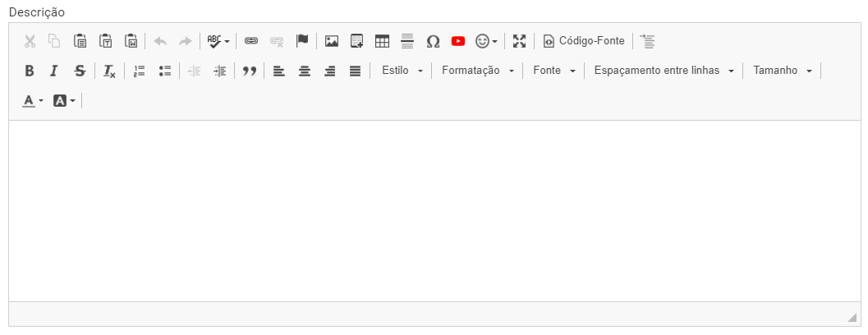
Task: Undo the last action
Action: [x=160, y=41]
